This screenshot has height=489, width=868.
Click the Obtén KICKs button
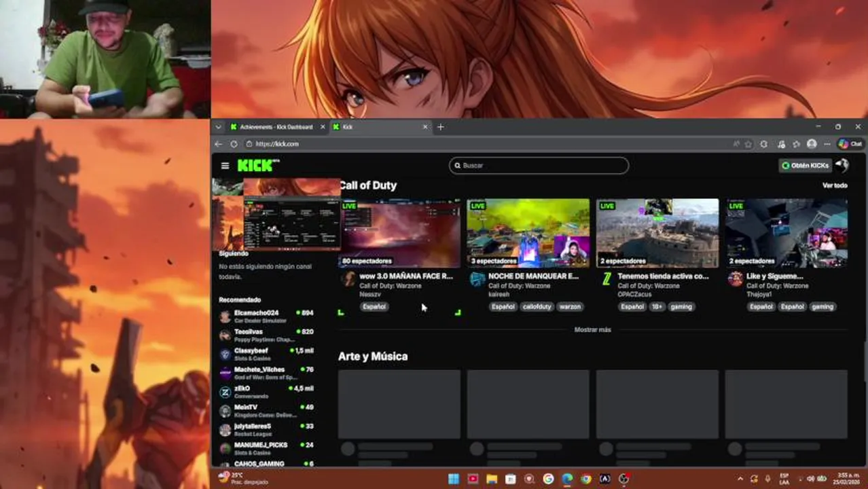(806, 165)
